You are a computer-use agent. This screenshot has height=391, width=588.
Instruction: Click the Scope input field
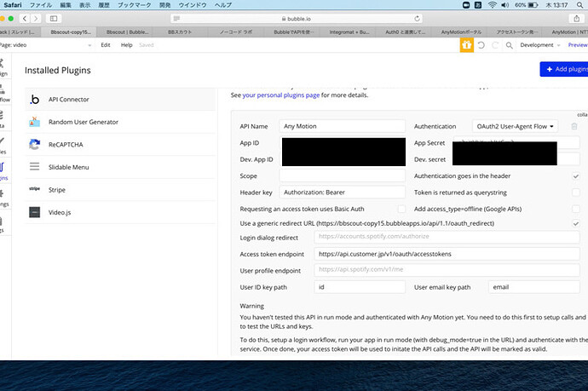pos(342,175)
